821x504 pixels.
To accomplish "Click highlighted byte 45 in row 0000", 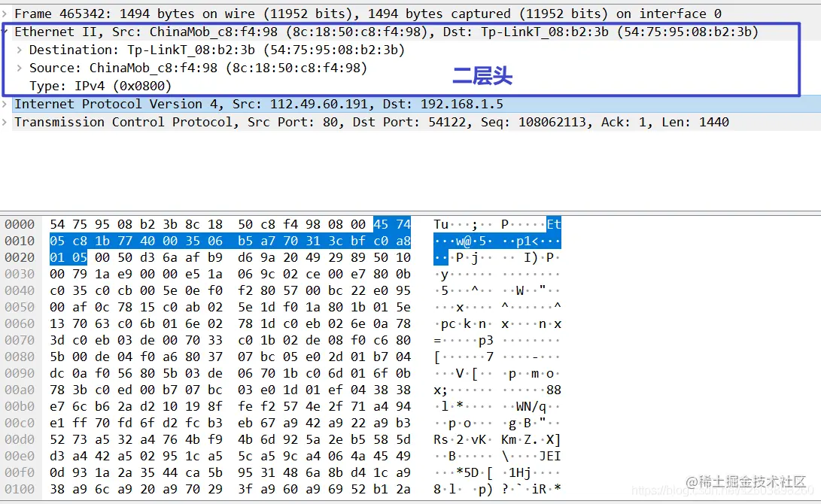I will (381, 224).
